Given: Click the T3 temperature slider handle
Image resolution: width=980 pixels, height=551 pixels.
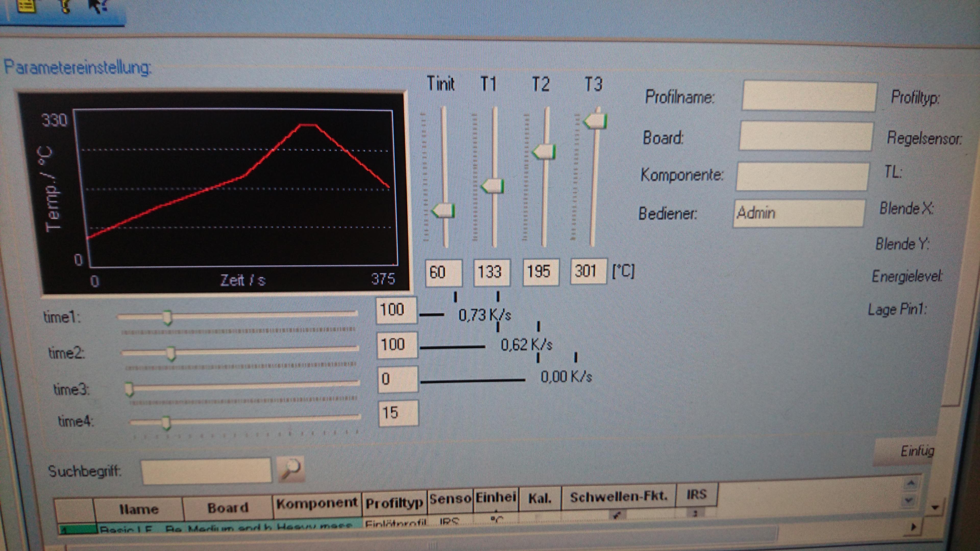Looking at the screenshot, I should point(595,121).
